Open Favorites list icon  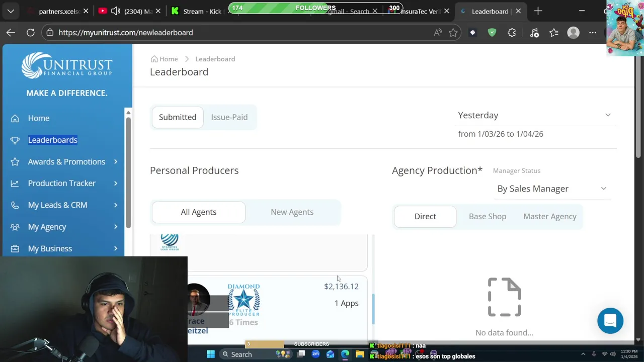tap(554, 33)
